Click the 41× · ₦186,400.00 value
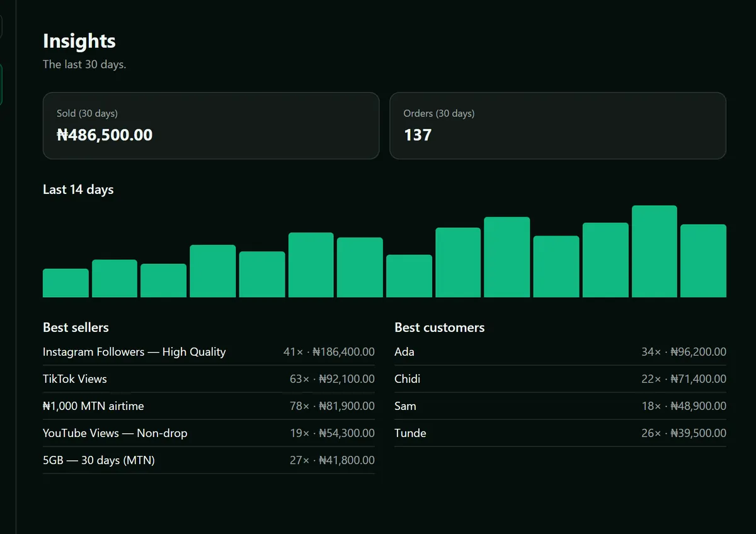The height and width of the screenshot is (534, 756). click(329, 352)
